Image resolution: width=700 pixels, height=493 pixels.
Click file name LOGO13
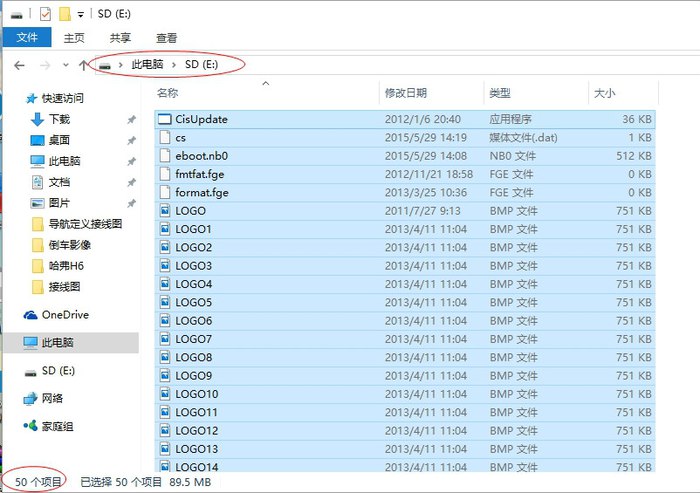point(197,449)
